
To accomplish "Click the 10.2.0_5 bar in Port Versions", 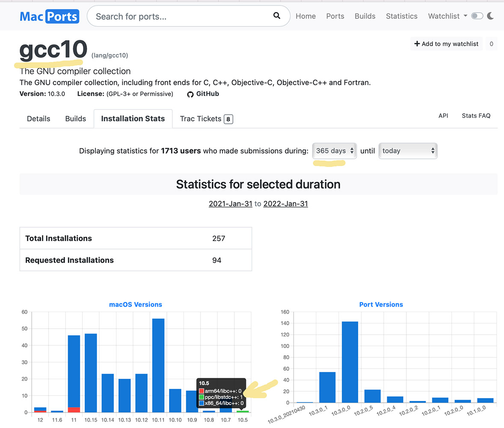I will pyautogui.click(x=373, y=396).
